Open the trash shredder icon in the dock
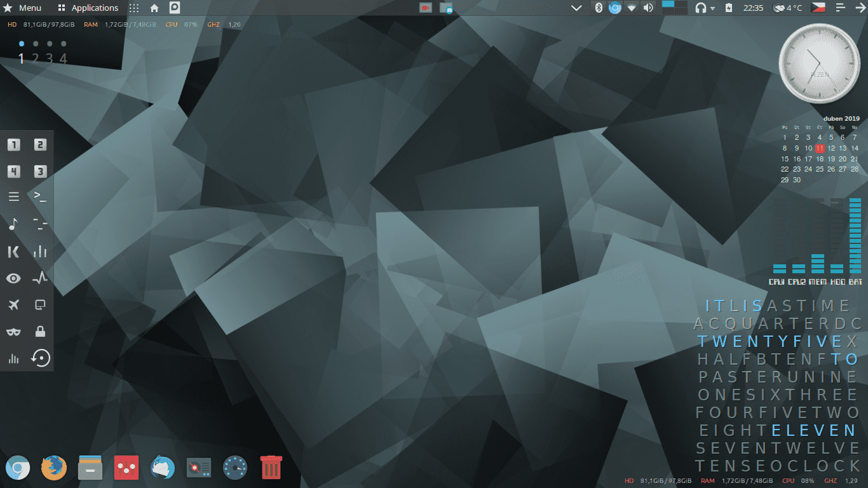This screenshot has height=488, width=868. coord(270,467)
